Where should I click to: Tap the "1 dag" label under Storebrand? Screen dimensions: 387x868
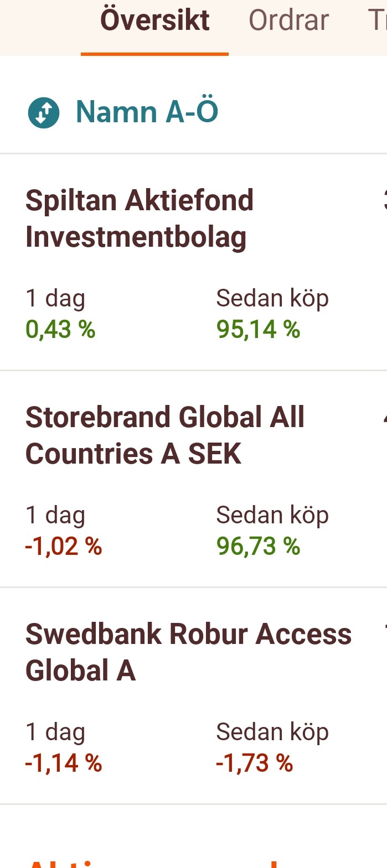tap(55, 516)
